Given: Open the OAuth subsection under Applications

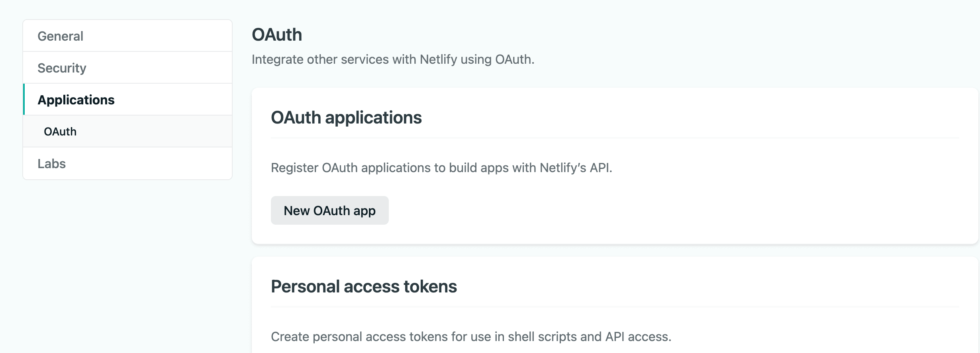Looking at the screenshot, I should click(60, 131).
